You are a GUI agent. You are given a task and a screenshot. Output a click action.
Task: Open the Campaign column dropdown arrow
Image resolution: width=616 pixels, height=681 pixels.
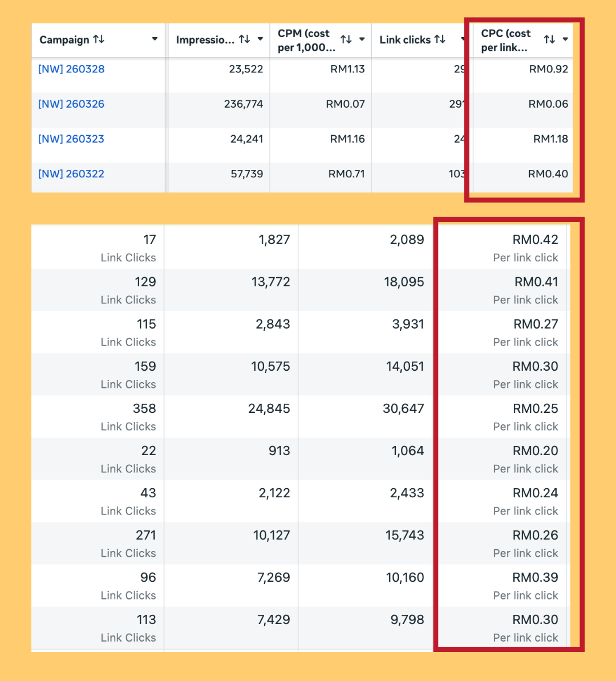pos(155,39)
